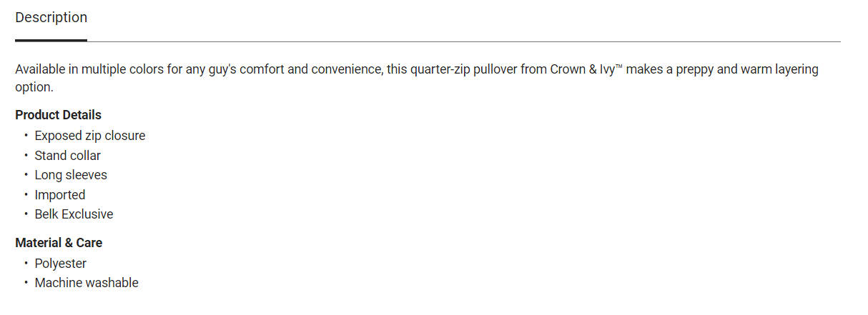
Task: Select the Belk Exclusive list item
Action: pos(74,214)
